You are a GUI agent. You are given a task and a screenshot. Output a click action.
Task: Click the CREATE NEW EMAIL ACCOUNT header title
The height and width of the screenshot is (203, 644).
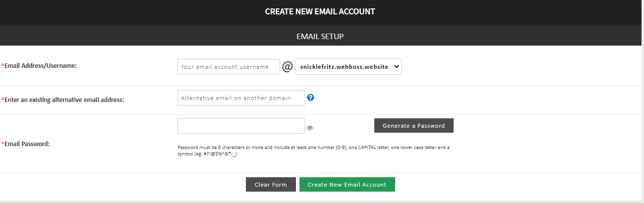click(320, 11)
